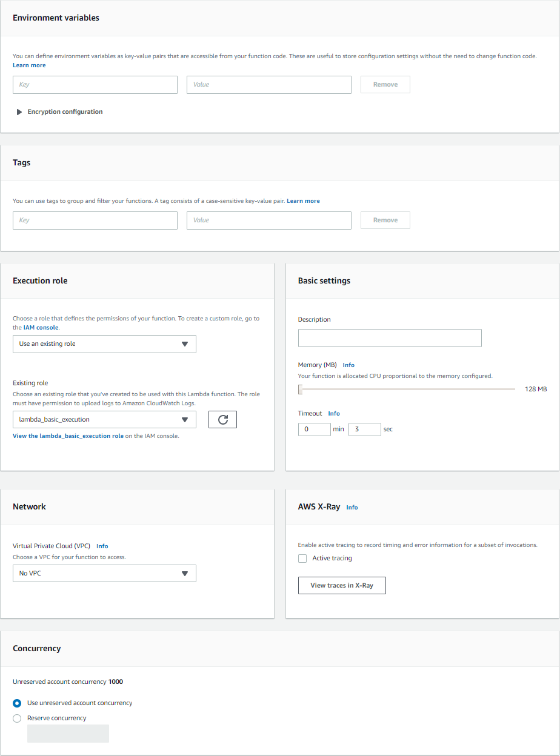
Task: Focus the tag Value field
Action: click(x=269, y=220)
